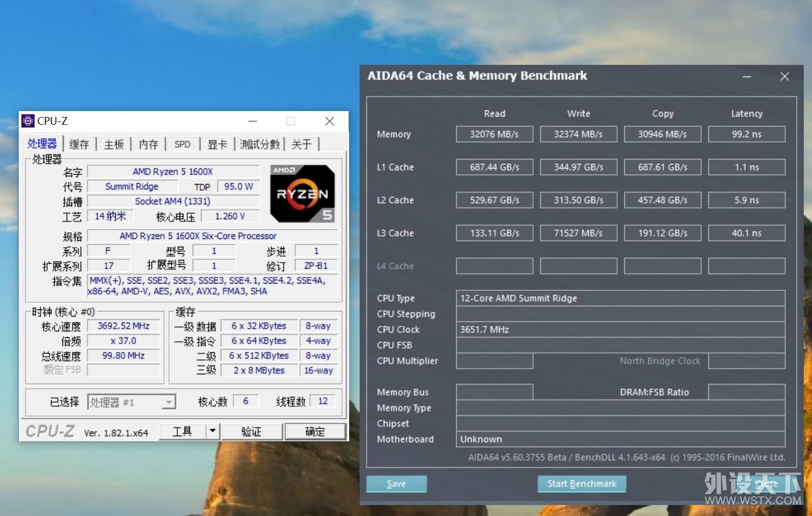This screenshot has width=812, height=516.
Task: Click the 二级 cache value 6 x 512 KBytes
Action: point(259,356)
